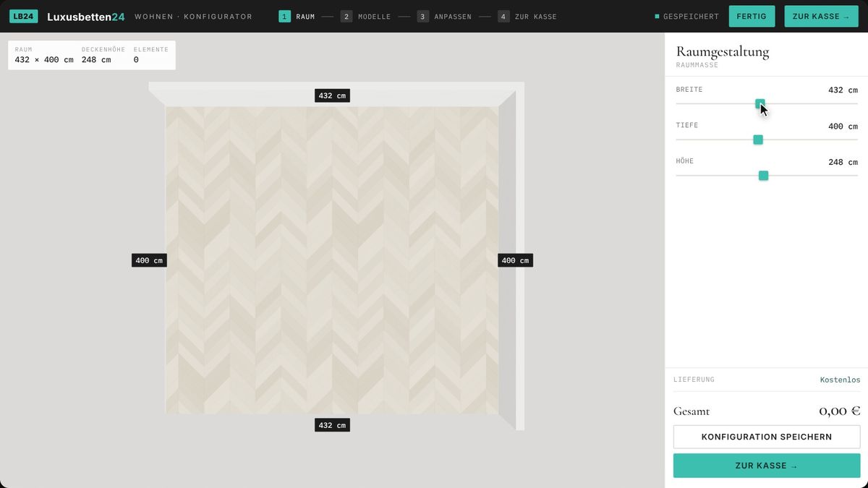The image size is (868, 488).
Task: Select the left 400 cm wall label
Action: 149,260
